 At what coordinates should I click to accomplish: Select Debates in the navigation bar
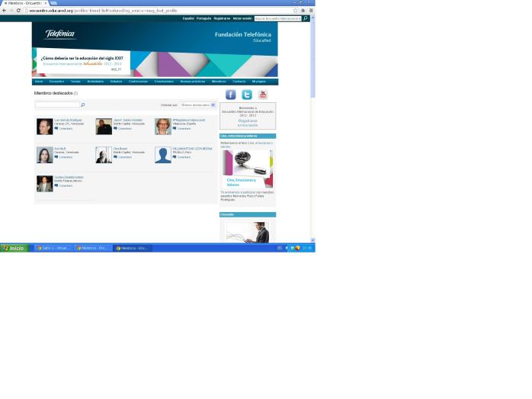(116, 82)
